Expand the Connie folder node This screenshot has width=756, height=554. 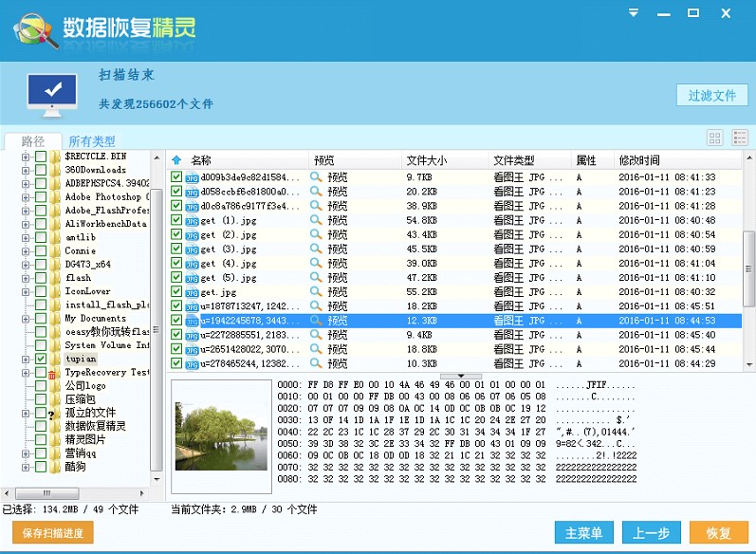coord(27,251)
